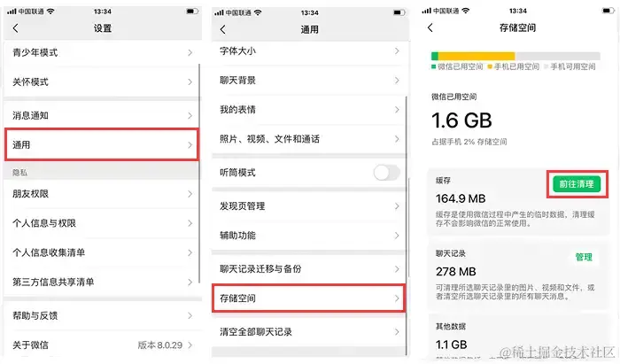The image size is (620, 364).
Task: Expand the 青少年模式 chevron
Action: pyautogui.click(x=190, y=52)
